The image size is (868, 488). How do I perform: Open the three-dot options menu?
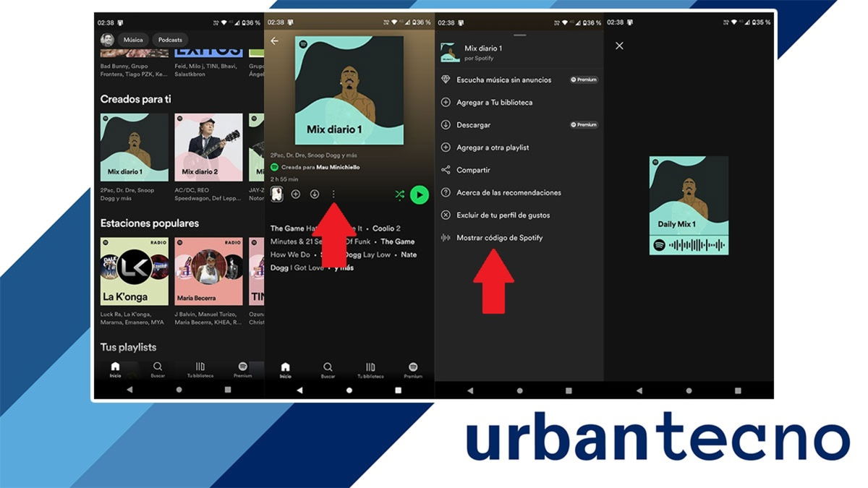point(333,194)
